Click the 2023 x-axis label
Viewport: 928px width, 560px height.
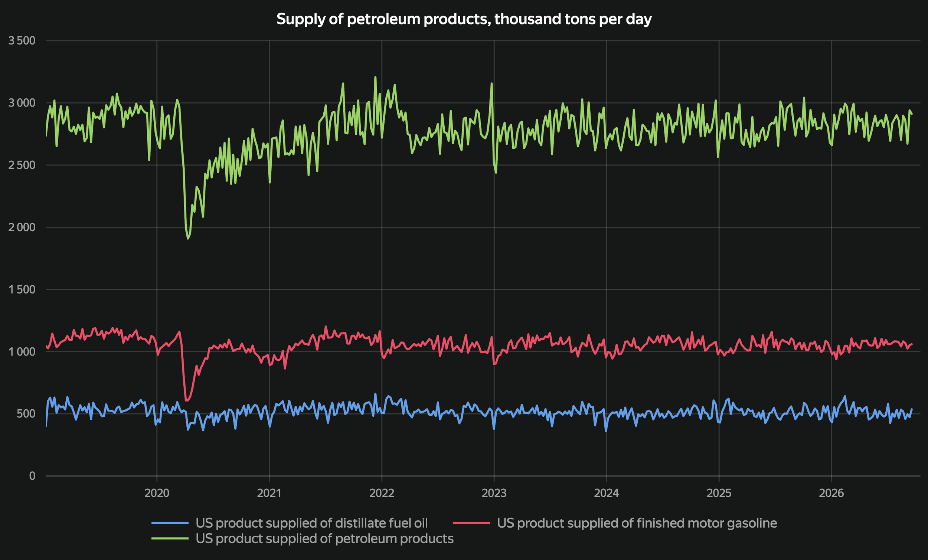pyautogui.click(x=494, y=493)
